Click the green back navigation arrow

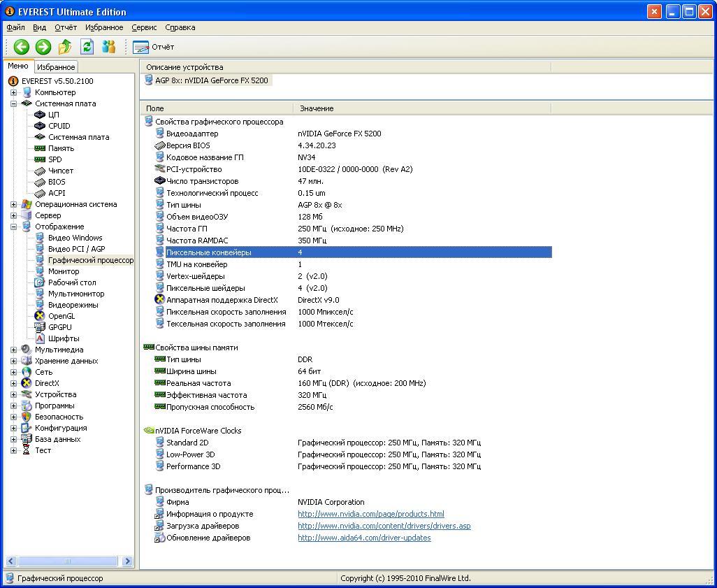pos(21,47)
